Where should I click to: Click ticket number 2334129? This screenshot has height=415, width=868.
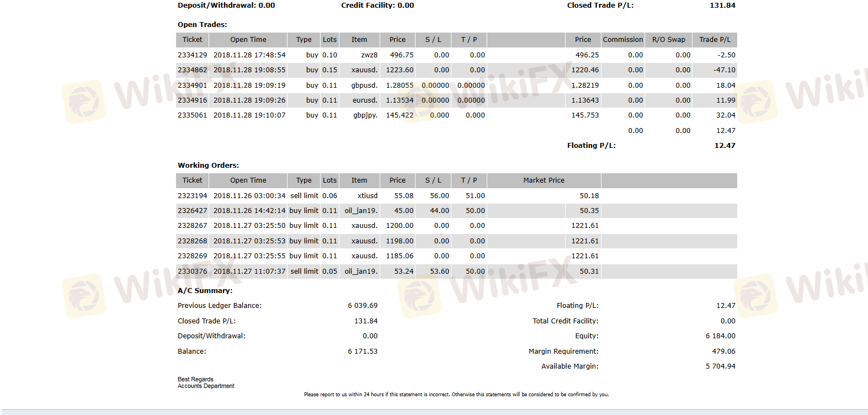click(x=192, y=55)
